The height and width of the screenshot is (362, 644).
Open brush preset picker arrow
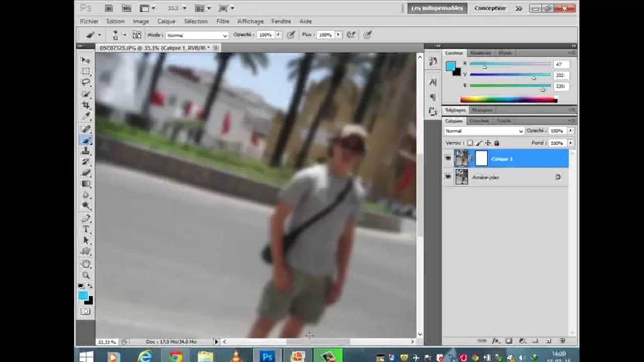[124, 35]
